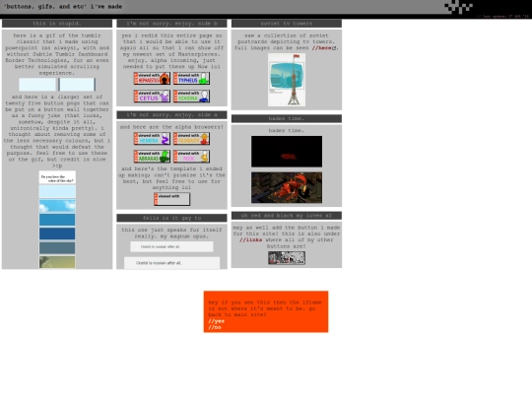Click the soviet TV tower postcard image
The image size is (532, 399).
click(287, 80)
